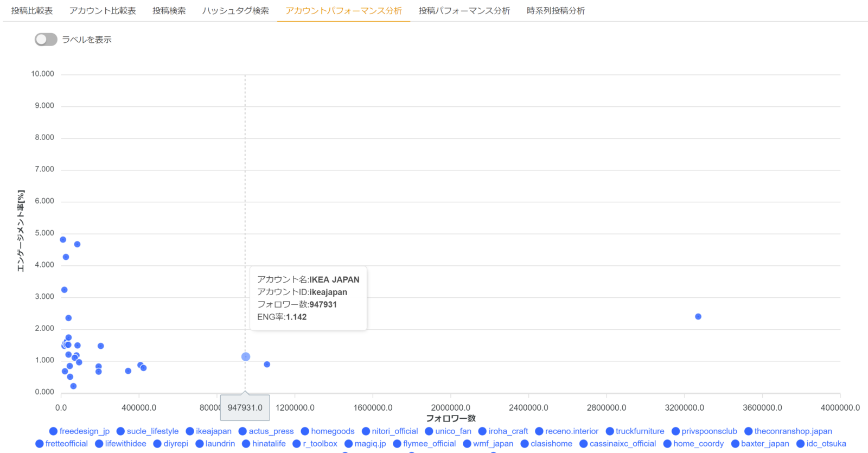Click the topmost data point near 5.000
Viewport: 868px width, 453px height.
pyautogui.click(x=63, y=240)
